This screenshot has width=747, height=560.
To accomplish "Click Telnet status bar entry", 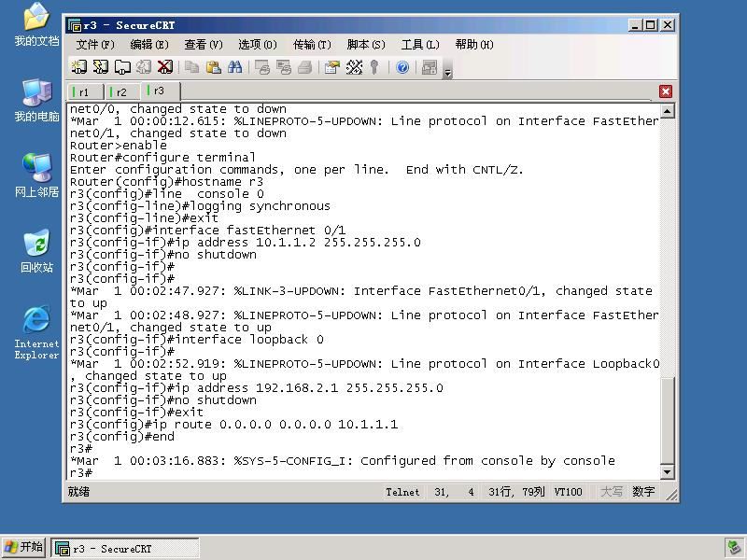I will [402, 492].
